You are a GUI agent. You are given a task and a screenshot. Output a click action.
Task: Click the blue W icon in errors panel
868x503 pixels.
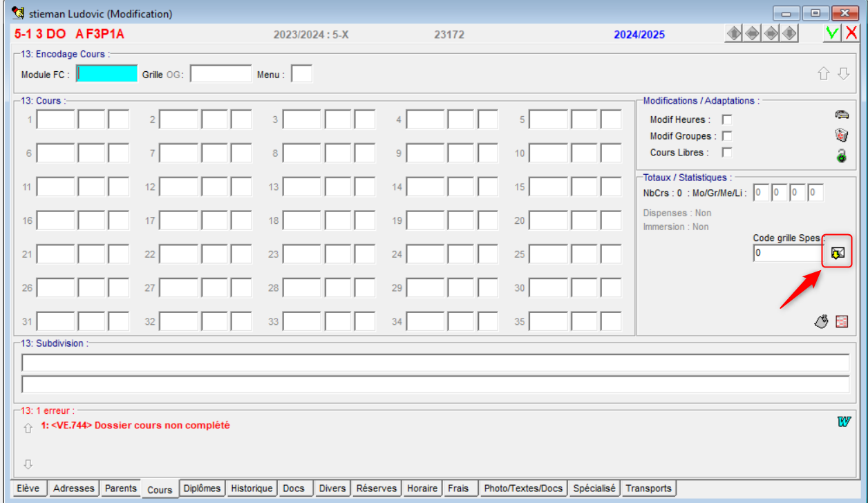pos(843,421)
